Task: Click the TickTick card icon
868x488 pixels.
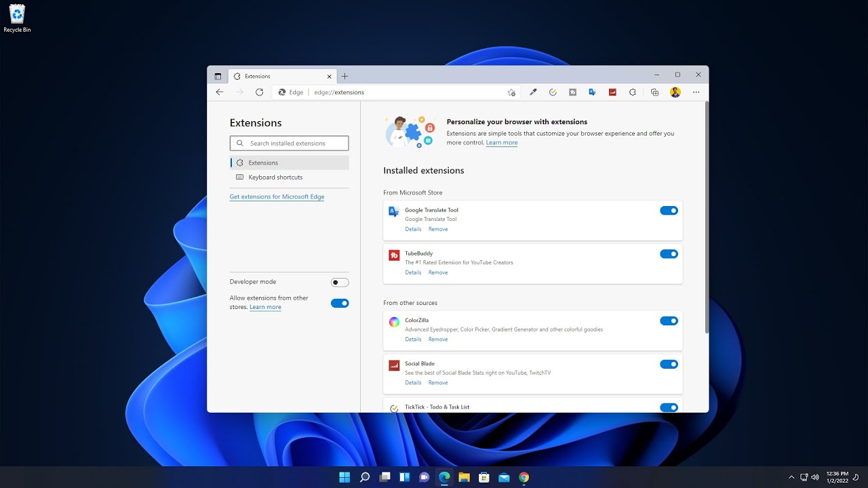Action: [x=394, y=409]
